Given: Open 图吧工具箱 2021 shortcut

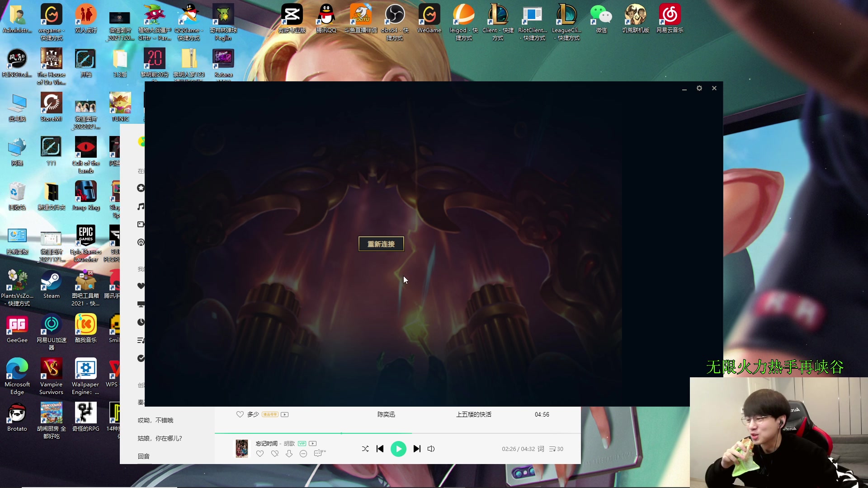Looking at the screenshot, I should 86,288.
